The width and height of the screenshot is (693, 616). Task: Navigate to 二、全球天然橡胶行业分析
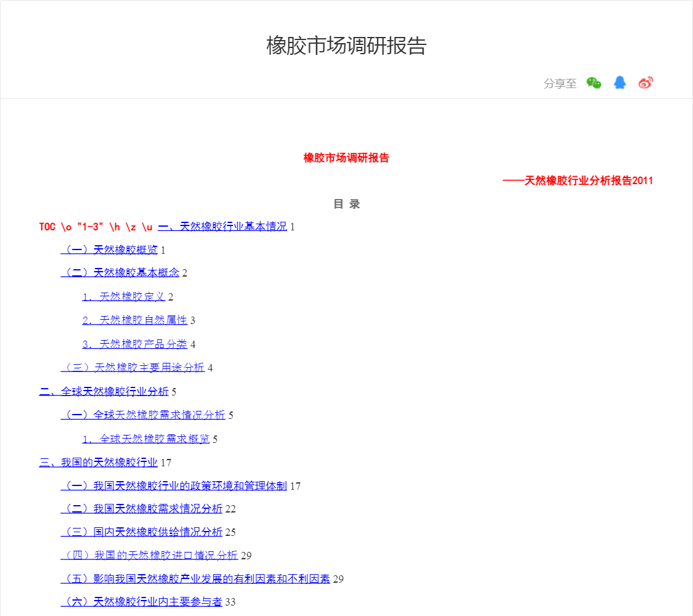(103, 392)
